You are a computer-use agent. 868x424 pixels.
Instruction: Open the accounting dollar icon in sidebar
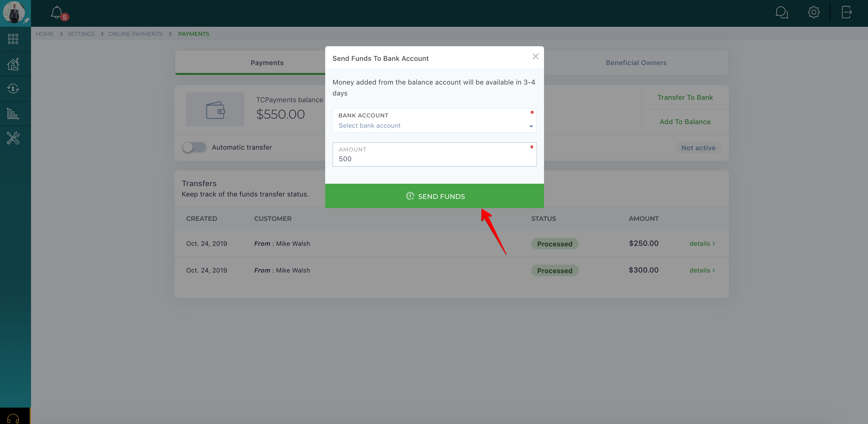[13, 89]
